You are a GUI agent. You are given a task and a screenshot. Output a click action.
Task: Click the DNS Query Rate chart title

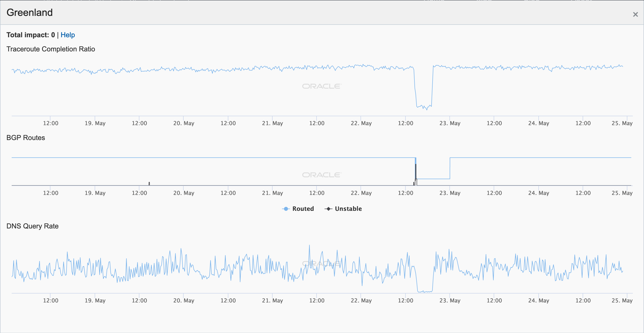click(x=33, y=226)
